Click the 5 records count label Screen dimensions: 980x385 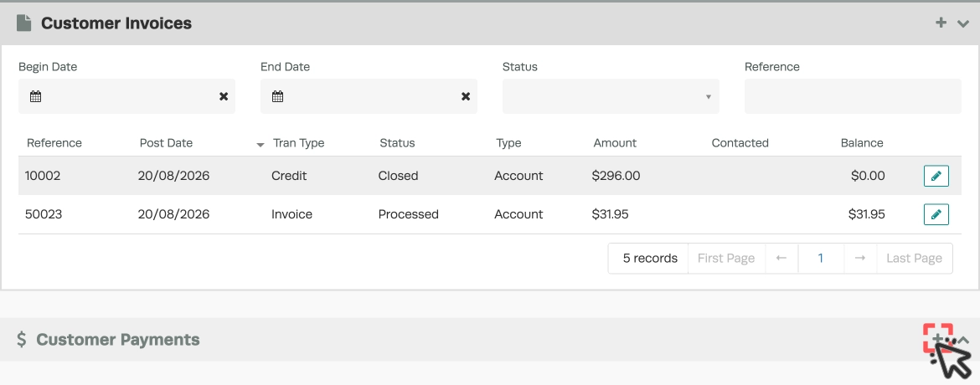650,258
